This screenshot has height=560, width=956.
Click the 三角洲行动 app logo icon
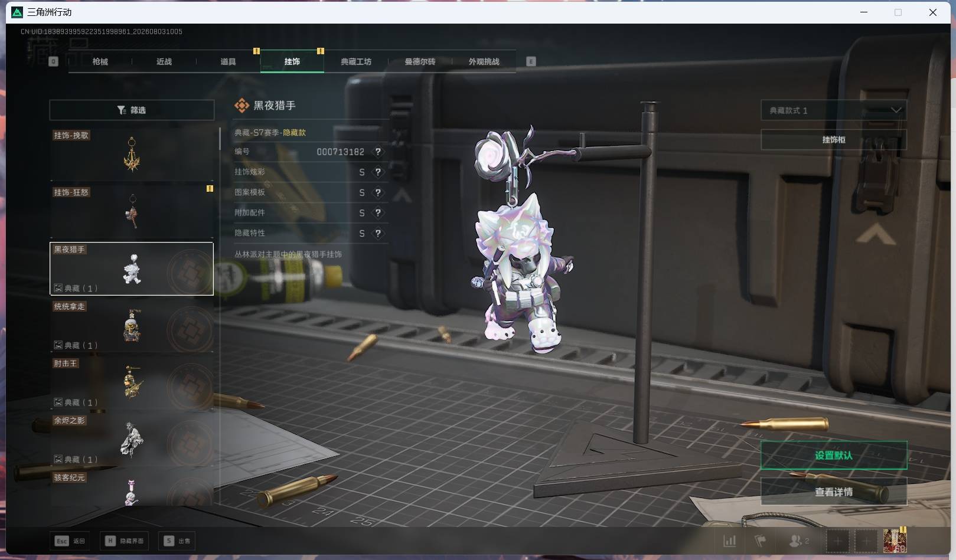click(17, 12)
